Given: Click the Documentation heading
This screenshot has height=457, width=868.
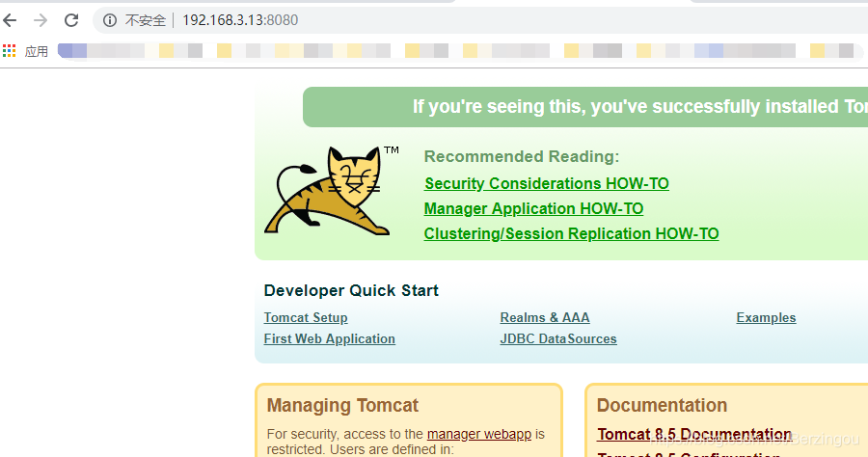Looking at the screenshot, I should pyautogui.click(x=662, y=406).
